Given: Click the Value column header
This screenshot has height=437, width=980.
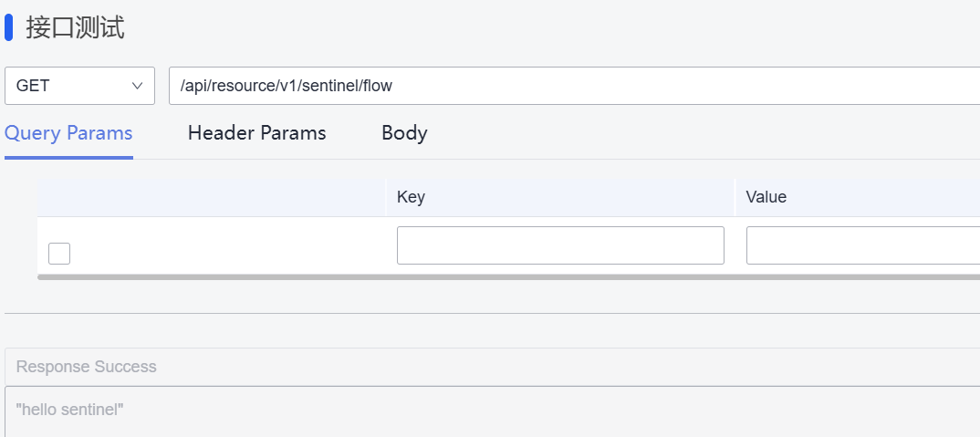Looking at the screenshot, I should point(766,197).
